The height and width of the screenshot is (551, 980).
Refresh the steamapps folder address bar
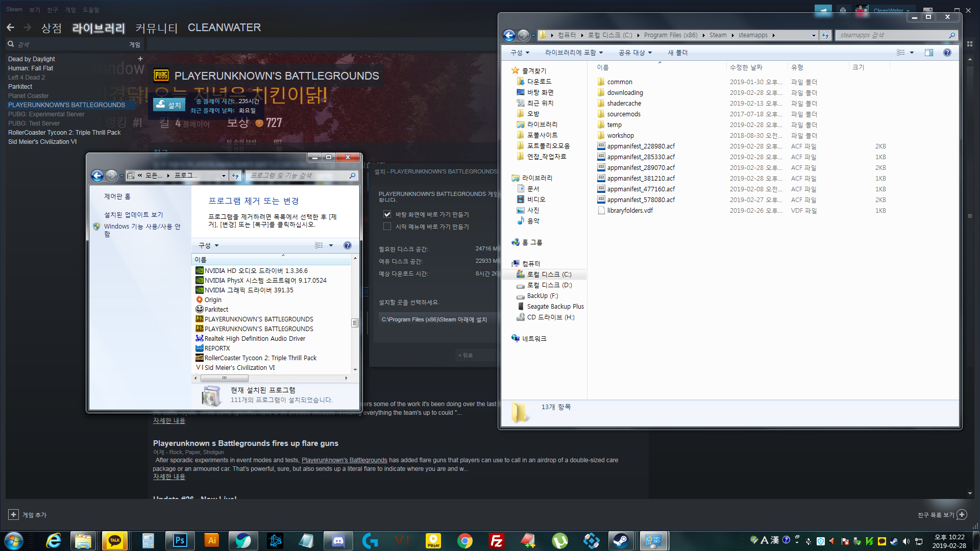pyautogui.click(x=825, y=35)
